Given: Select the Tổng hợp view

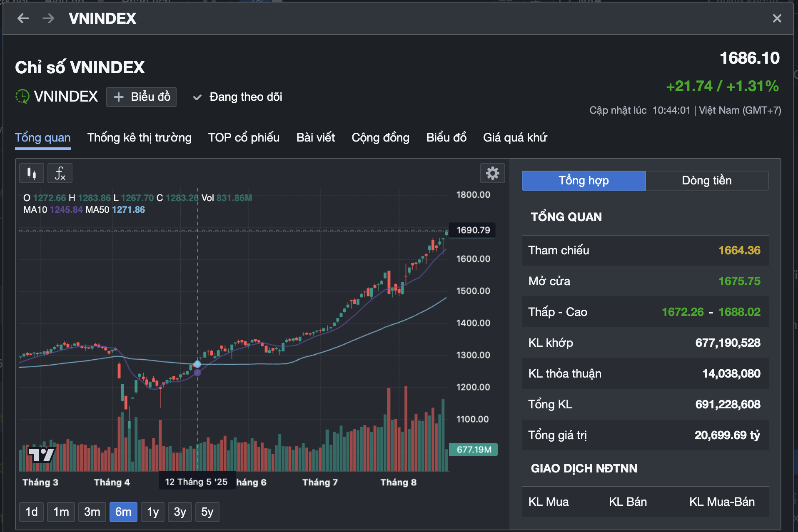Looking at the screenshot, I should [x=584, y=181].
